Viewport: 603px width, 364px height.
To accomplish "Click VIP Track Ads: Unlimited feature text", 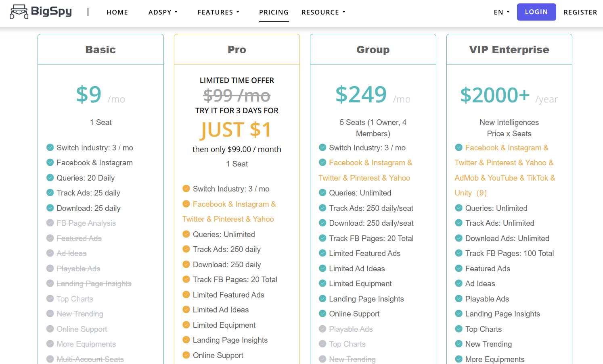I will pyautogui.click(x=500, y=223).
